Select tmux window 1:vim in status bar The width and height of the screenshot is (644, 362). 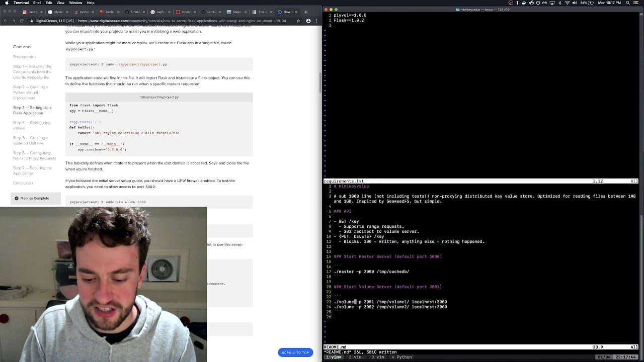pyautogui.click(x=334, y=357)
